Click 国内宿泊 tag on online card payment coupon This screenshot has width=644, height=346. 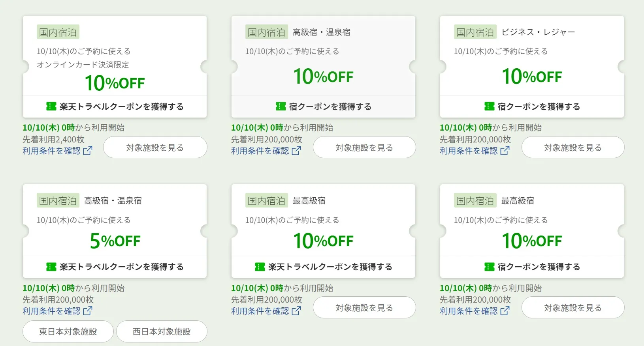[58, 32]
